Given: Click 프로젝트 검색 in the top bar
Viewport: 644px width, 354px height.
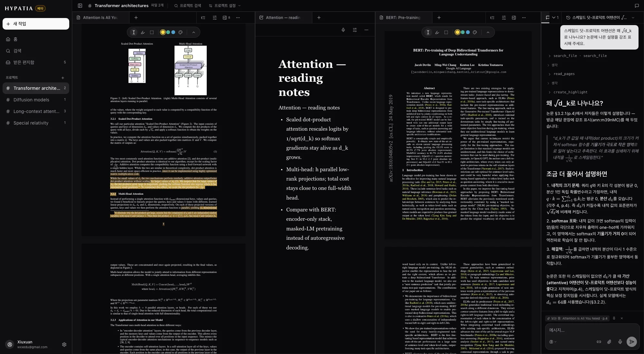Looking at the screenshot, I should click(x=187, y=5).
